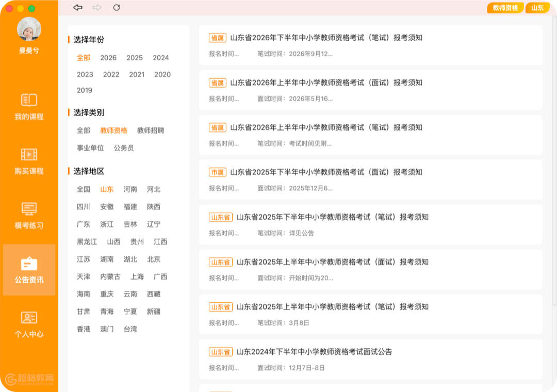Open 山东省2025年上半年(面试)报考须知 notice
557x392 pixels.
370,269
